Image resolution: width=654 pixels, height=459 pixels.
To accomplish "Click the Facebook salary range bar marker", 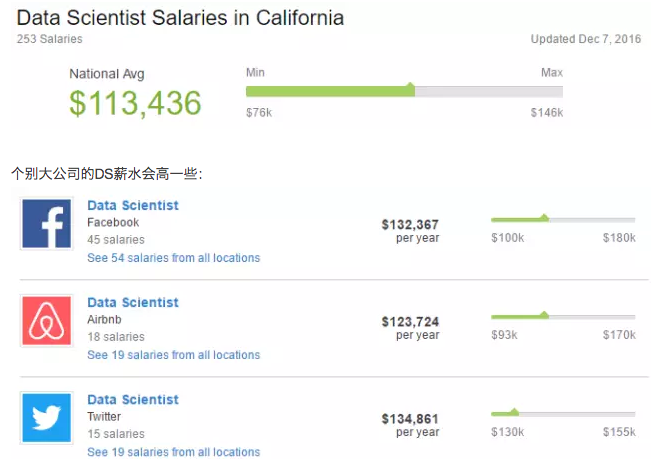I will tap(544, 217).
